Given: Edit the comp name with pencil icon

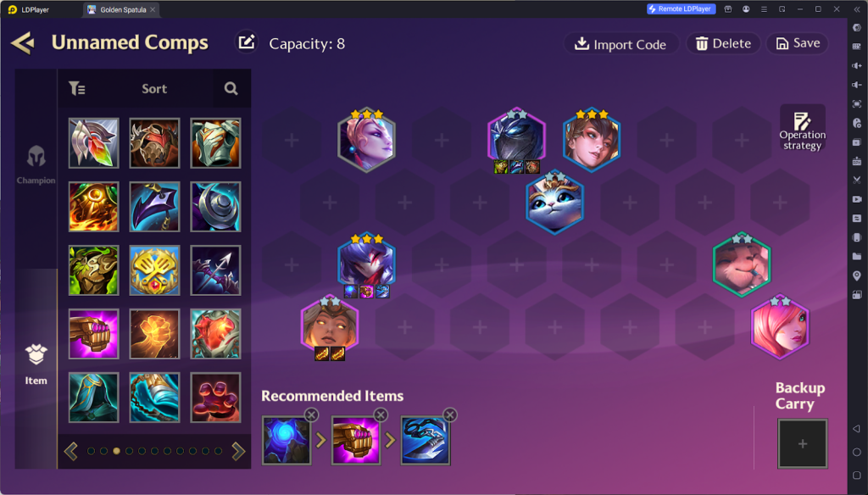Looking at the screenshot, I should (247, 42).
